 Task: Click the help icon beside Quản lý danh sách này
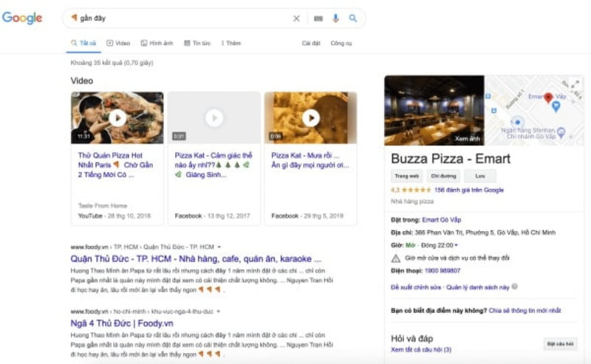tap(515, 286)
